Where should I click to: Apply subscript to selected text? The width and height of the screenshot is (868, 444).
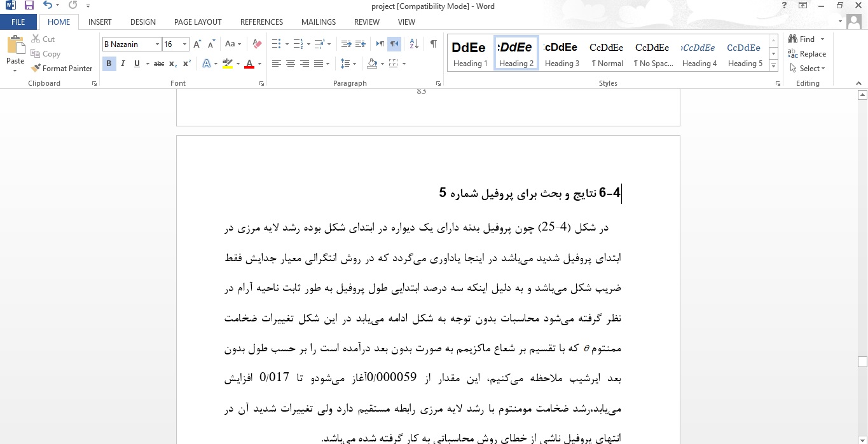click(x=172, y=63)
